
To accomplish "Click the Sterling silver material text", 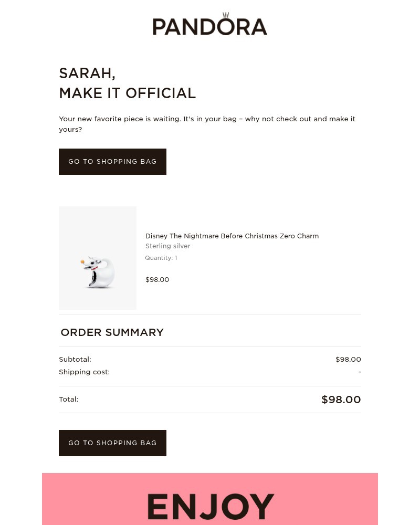I will [167, 246].
